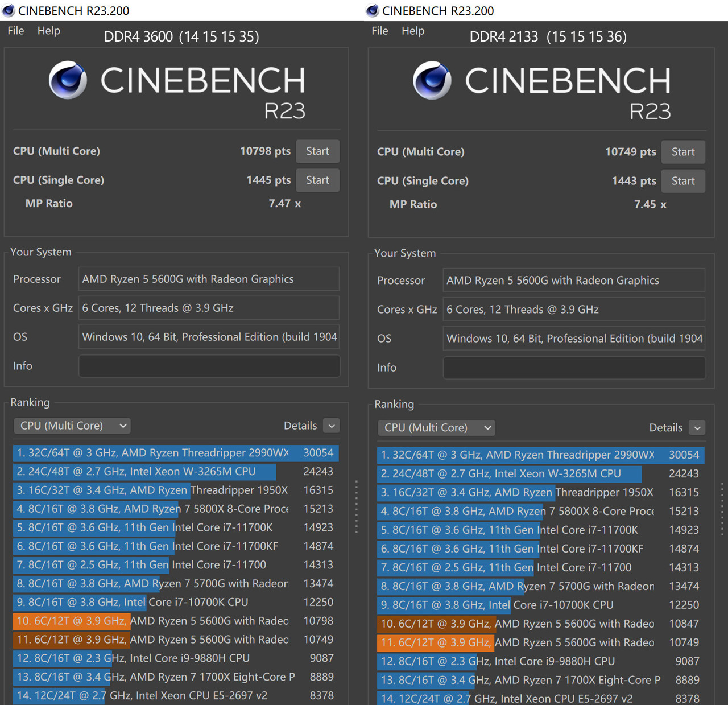Screen dimensions: 728x705
Task: Start the Single Core test in left window
Action: tap(317, 180)
